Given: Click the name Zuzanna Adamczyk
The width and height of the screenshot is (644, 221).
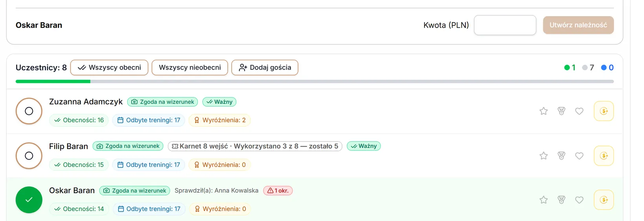Looking at the screenshot, I should (x=86, y=102).
